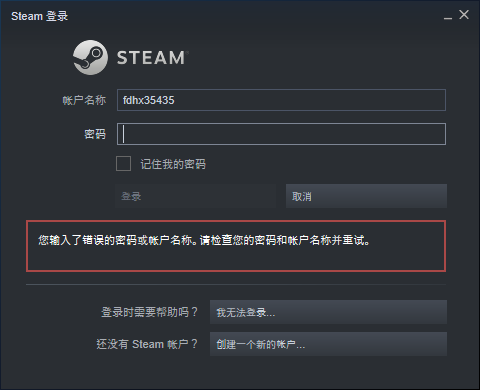Select 创建一个新的帐户... to create an account
The width and height of the screenshot is (480, 390).
click(x=328, y=344)
